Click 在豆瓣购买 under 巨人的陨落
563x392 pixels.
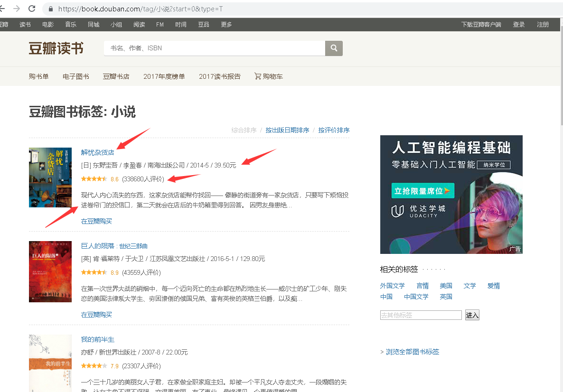(x=96, y=315)
